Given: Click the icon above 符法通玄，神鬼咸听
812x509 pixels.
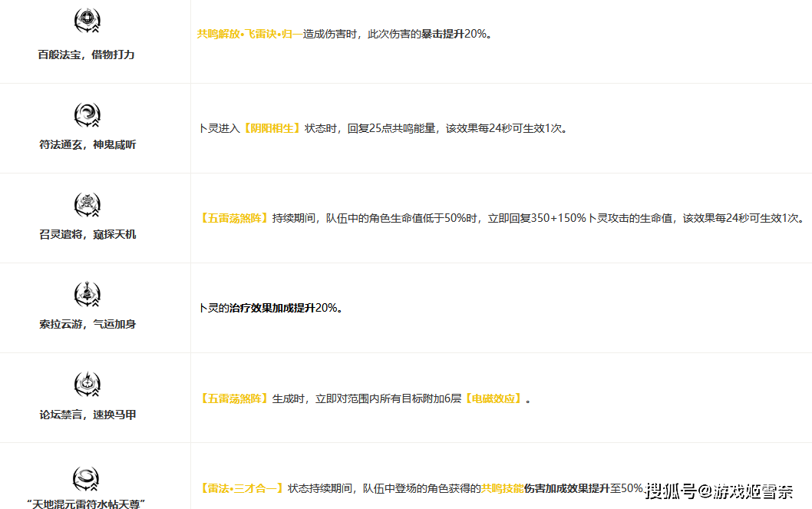Looking at the screenshot, I should pyautogui.click(x=87, y=115).
